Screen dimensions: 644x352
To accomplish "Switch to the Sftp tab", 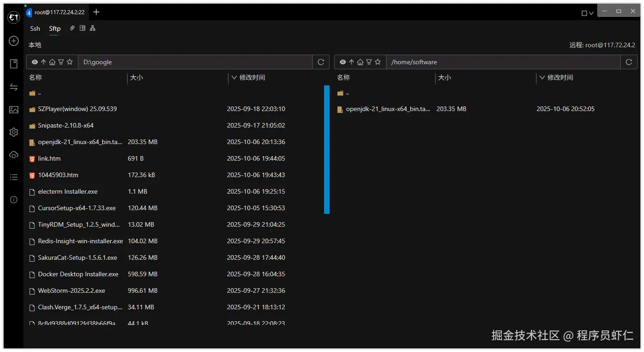I will (x=55, y=28).
